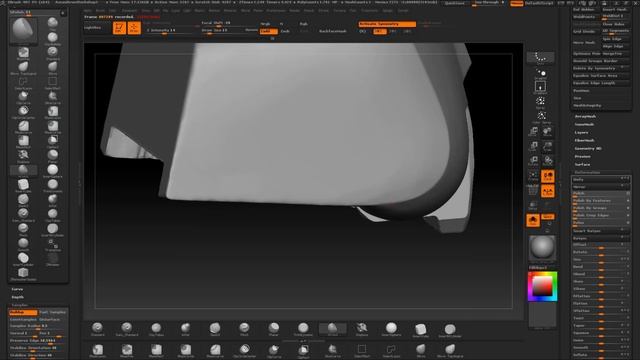Expand the Depth section in brush palette

click(18, 297)
